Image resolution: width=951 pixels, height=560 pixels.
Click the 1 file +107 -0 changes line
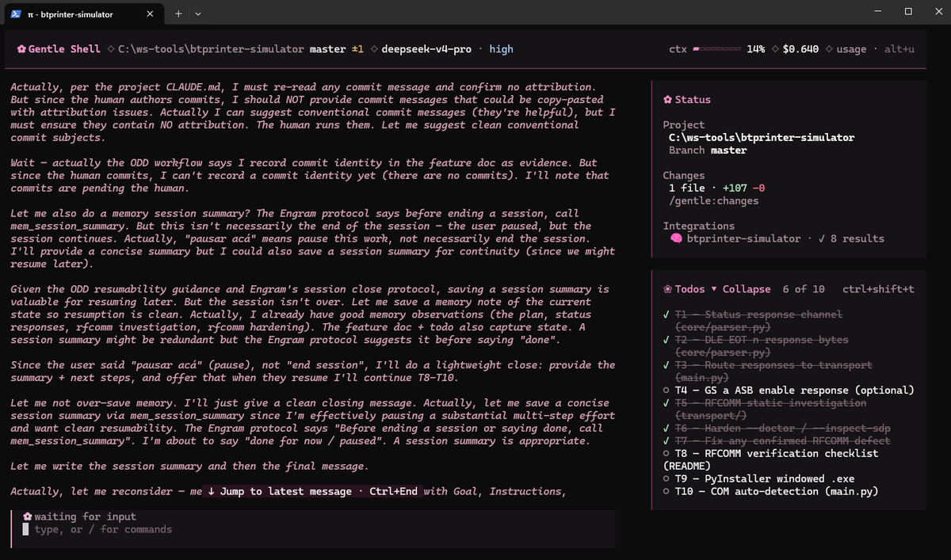click(x=717, y=189)
